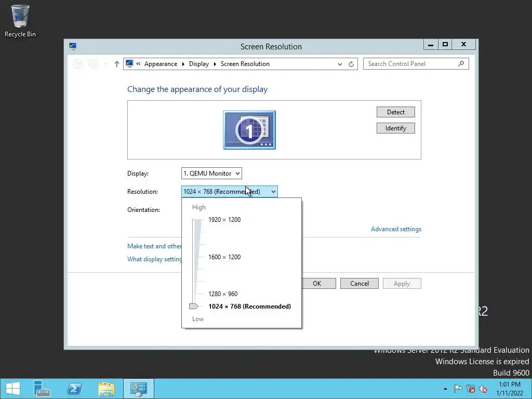Close the Screen Resolution window
The height and width of the screenshot is (399, 532).
(463, 45)
